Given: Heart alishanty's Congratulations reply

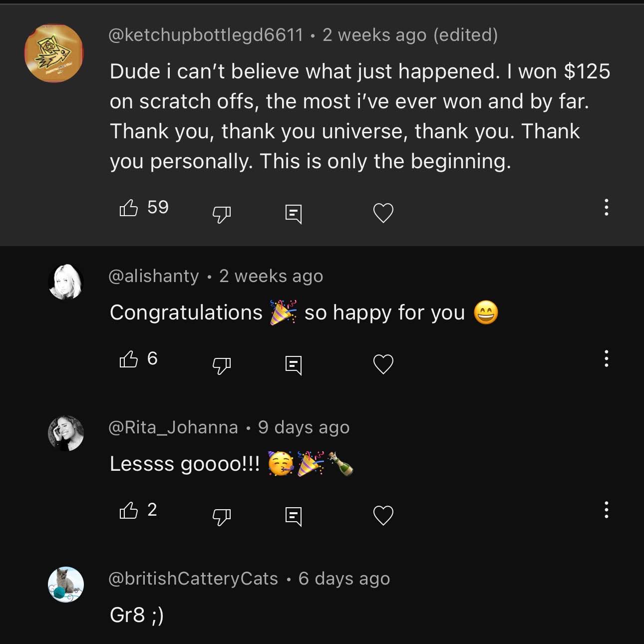Looking at the screenshot, I should tap(383, 364).
